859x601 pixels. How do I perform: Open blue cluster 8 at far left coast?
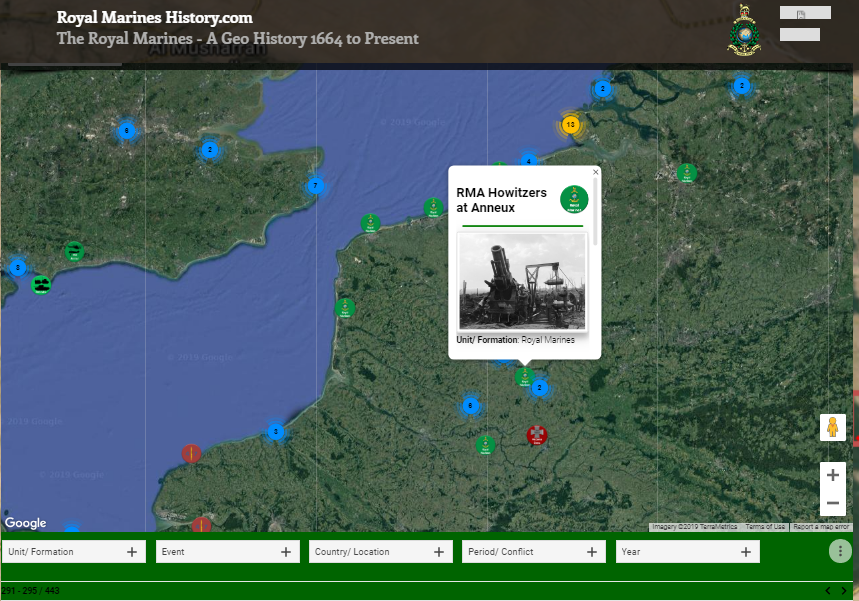click(18, 268)
